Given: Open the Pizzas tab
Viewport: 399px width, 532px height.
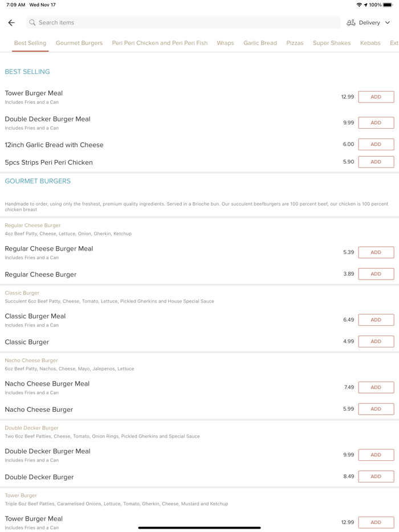Looking at the screenshot, I should tap(295, 43).
